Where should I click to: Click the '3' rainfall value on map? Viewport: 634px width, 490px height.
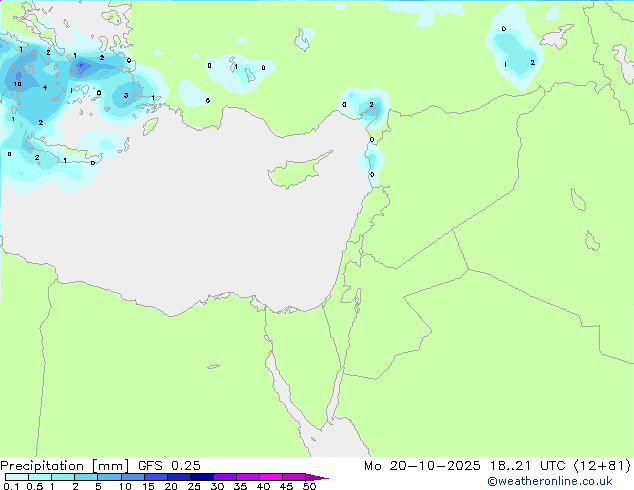(126, 95)
